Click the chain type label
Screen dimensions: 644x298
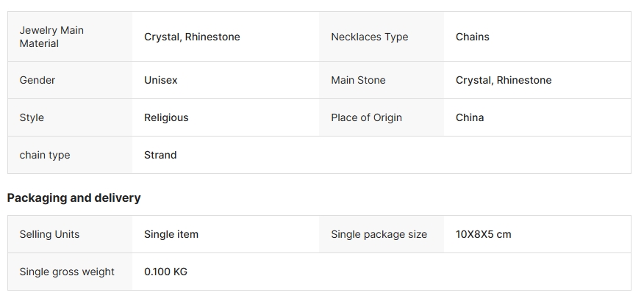coord(45,155)
